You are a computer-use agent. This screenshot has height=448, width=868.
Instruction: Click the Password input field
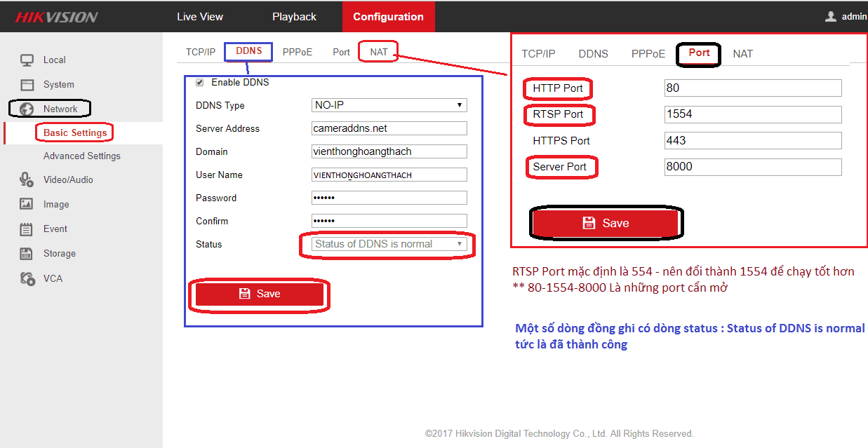tap(389, 198)
